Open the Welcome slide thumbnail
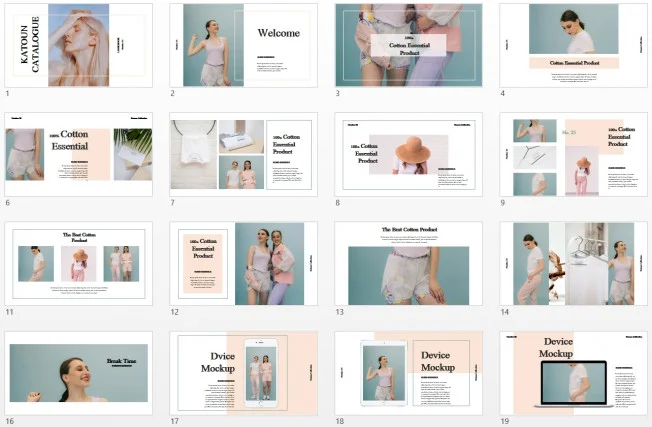Viewport: 652px width, 427px height. coord(243,45)
